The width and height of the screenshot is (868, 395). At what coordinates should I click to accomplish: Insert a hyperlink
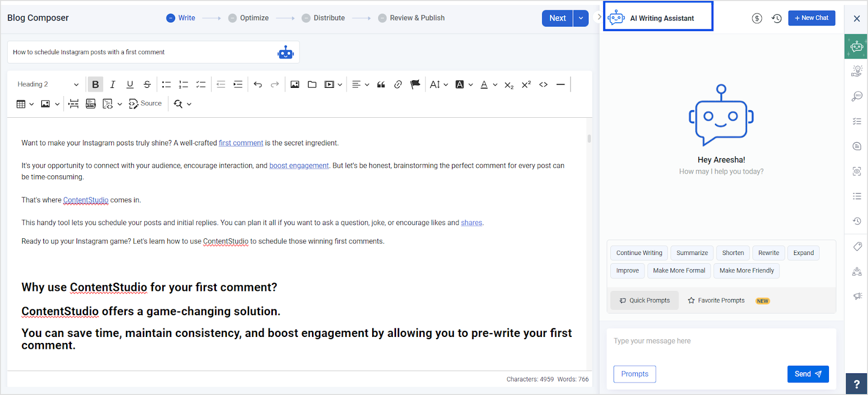398,84
